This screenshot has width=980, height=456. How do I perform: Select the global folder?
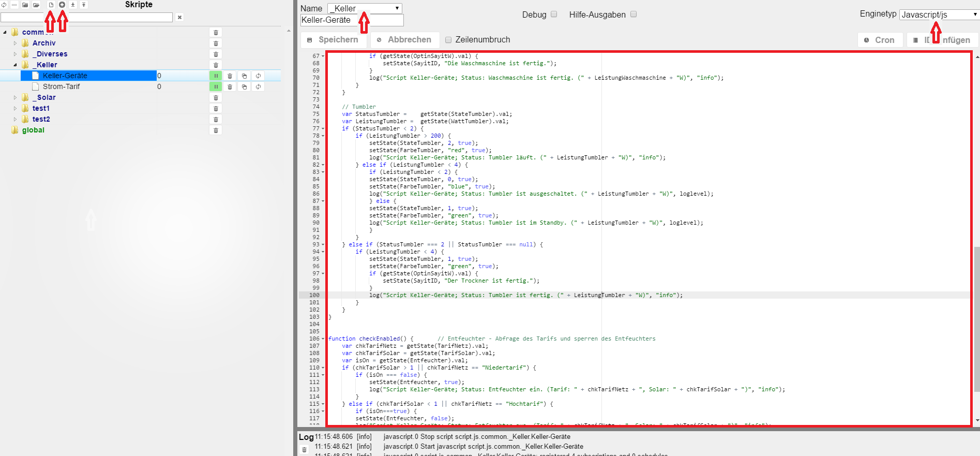click(x=33, y=130)
